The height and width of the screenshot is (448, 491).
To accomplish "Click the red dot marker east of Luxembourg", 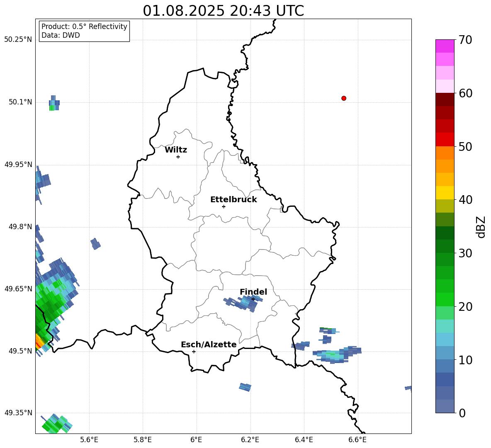I will click(344, 98).
